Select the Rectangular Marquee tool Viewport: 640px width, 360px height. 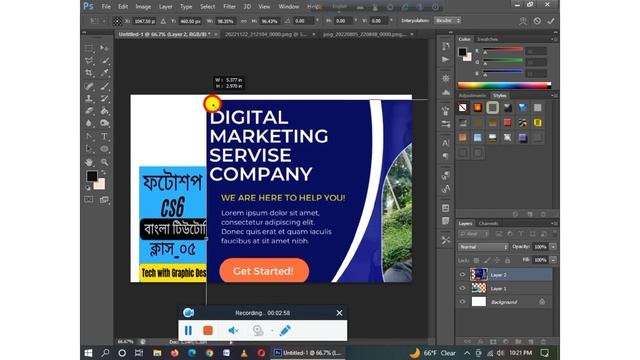click(x=89, y=48)
